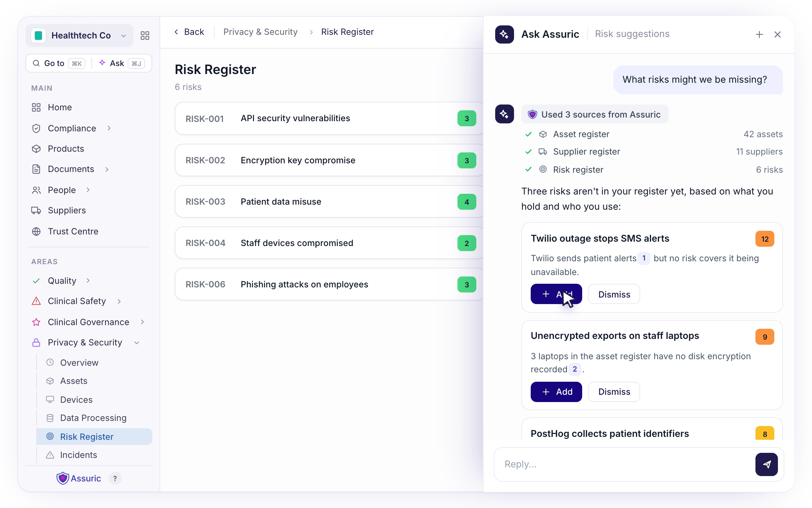Expand the Clinical Governance chevron
This screenshot has width=812, height=508.
click(x=142, y=322)
